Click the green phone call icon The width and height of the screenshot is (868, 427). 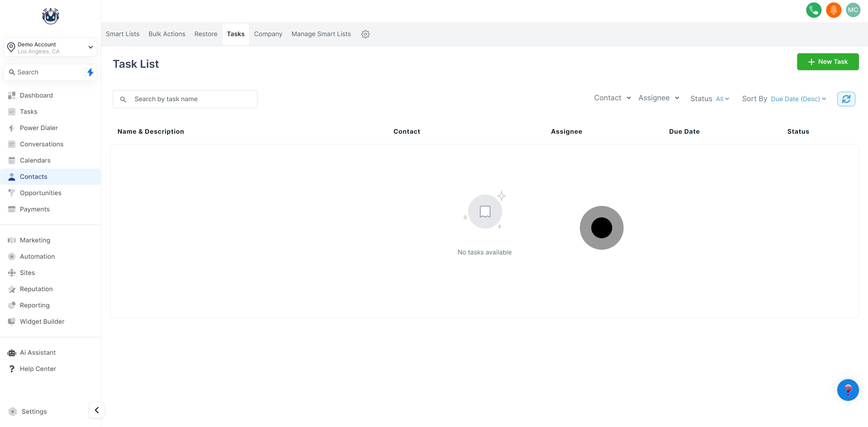pos(813,10)
